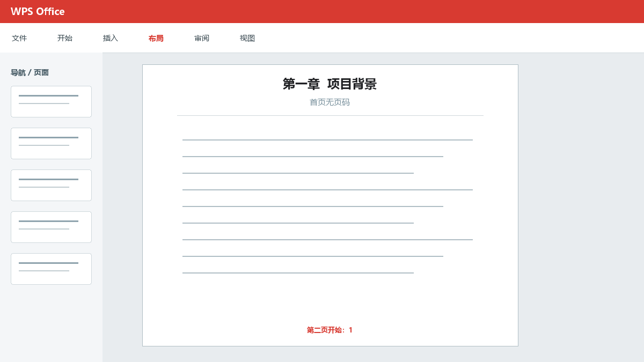Select the 布局 tab
The image size is (644, 362).
[156, 38]
